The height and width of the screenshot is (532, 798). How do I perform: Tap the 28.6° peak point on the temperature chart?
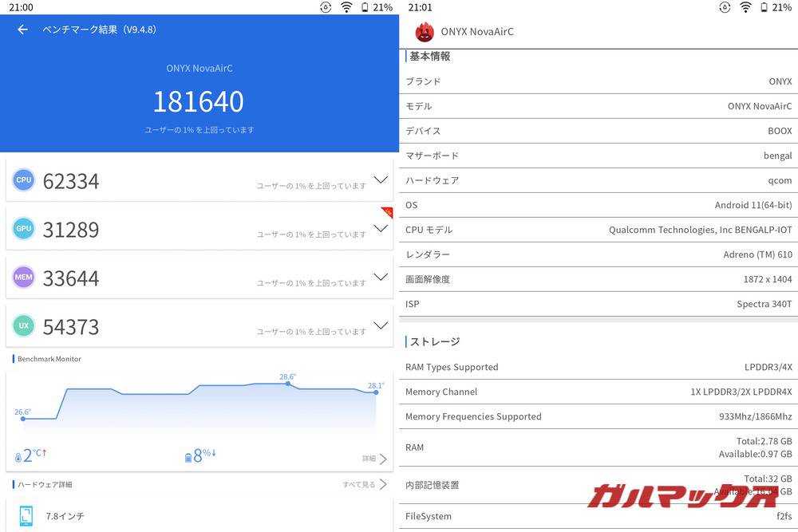[x=287, y=383]
